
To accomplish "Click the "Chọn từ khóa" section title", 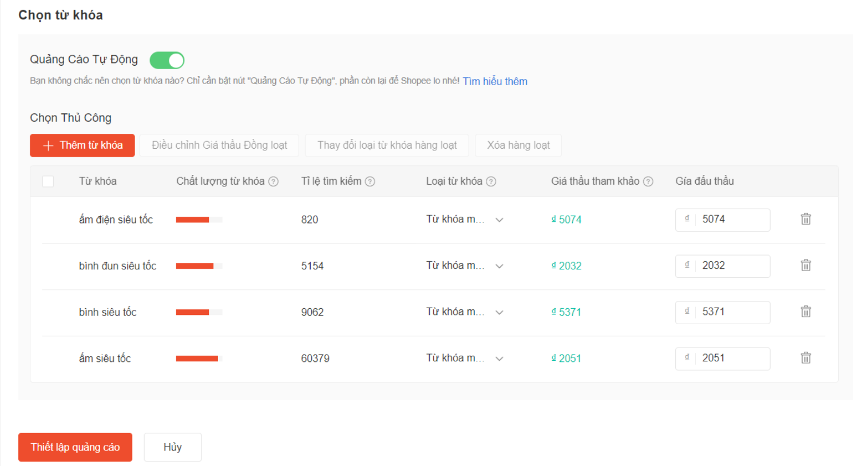I will tap(61, 15).
